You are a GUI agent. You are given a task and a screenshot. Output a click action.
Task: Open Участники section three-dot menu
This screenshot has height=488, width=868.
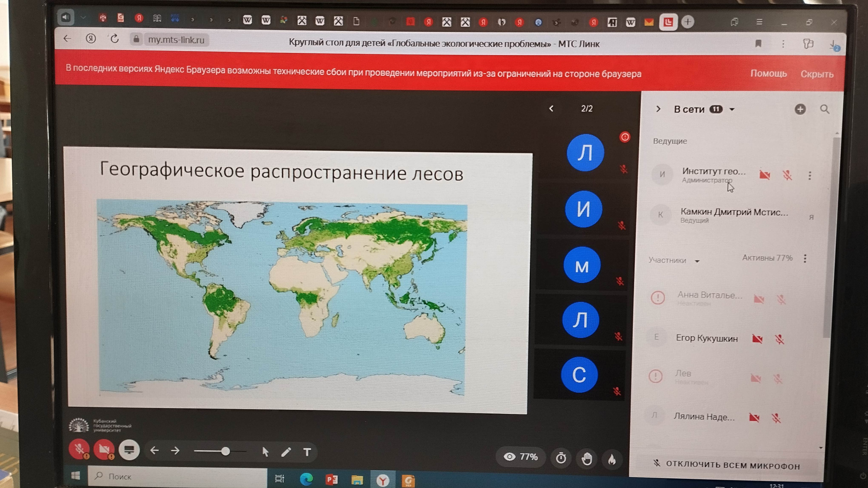[805, 259]
